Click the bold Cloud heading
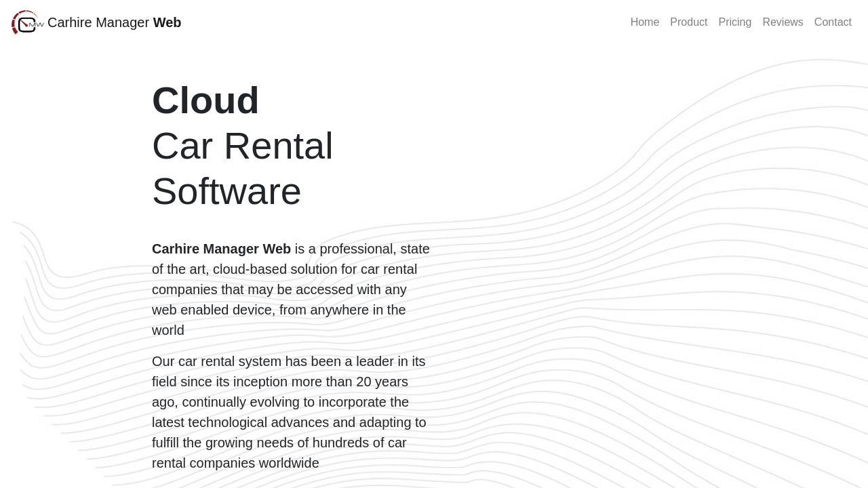868x488 pixels. [x=205, y=100]
